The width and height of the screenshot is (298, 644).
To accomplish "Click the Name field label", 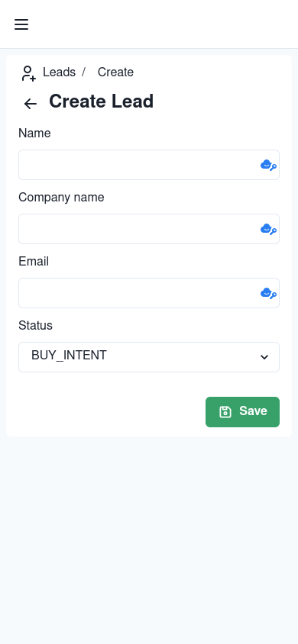I will pos(34,133).
